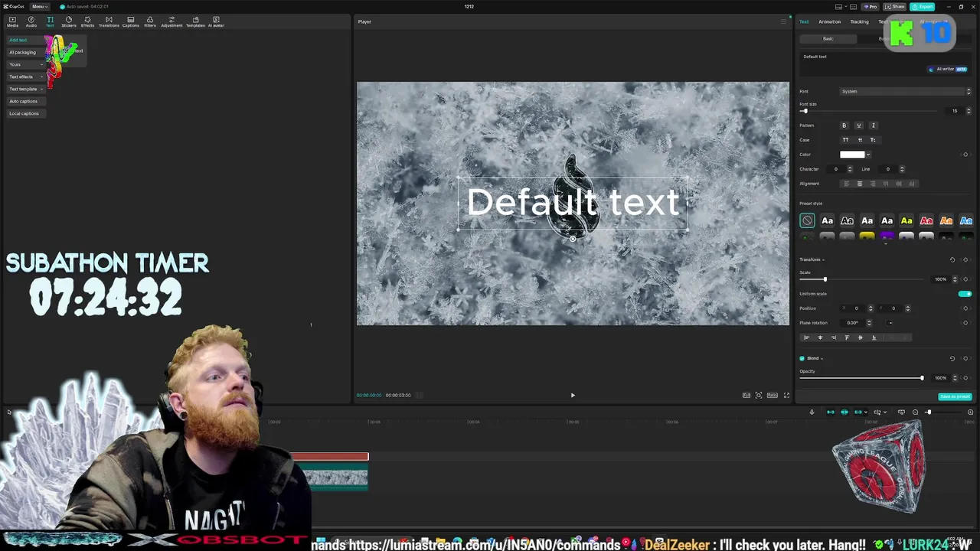Uncheck the Blend checkbox
The width and height of the screenshot is (980, 551).
point(802,358)
